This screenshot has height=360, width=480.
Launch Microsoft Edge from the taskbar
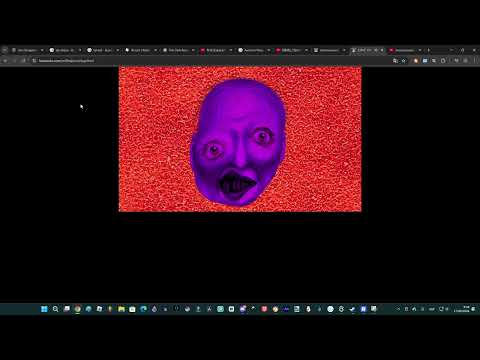tap(143, 309)
